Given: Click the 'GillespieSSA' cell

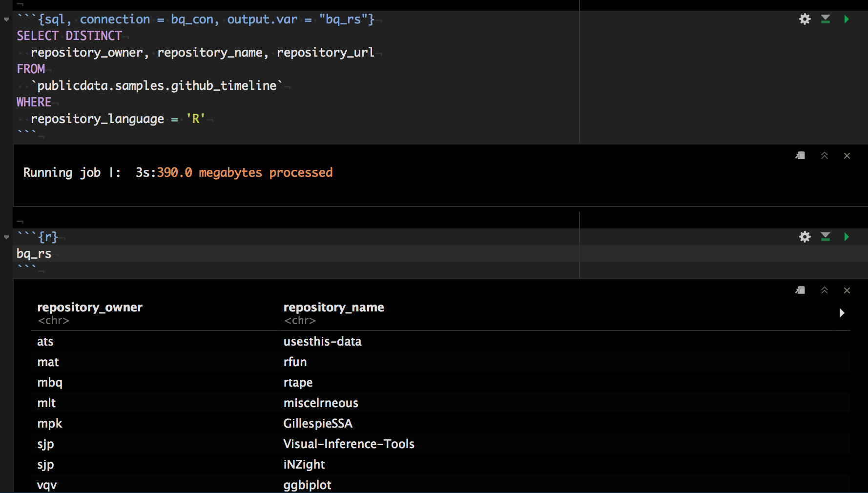Looking at the screenshot, I should 318,423.
